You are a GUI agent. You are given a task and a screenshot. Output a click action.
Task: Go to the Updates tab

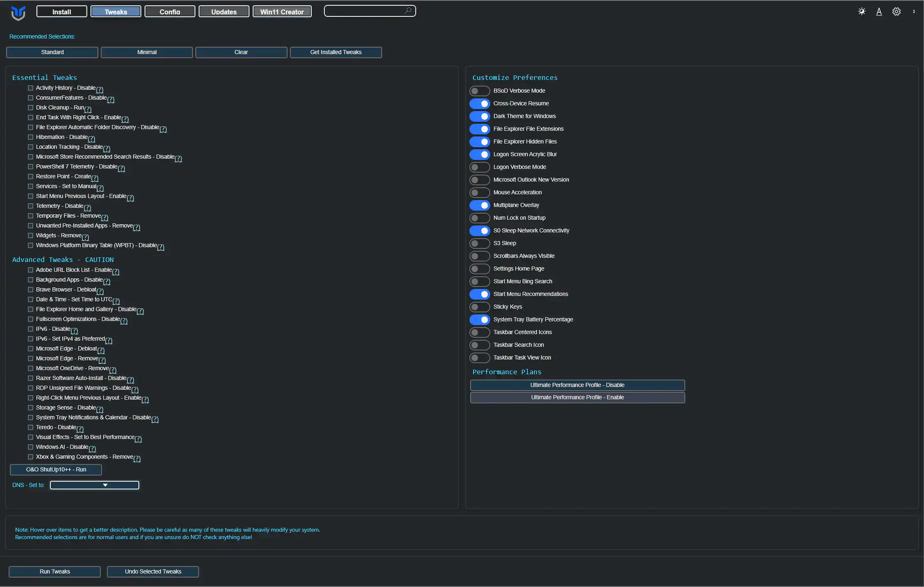[x=224, y=11]
